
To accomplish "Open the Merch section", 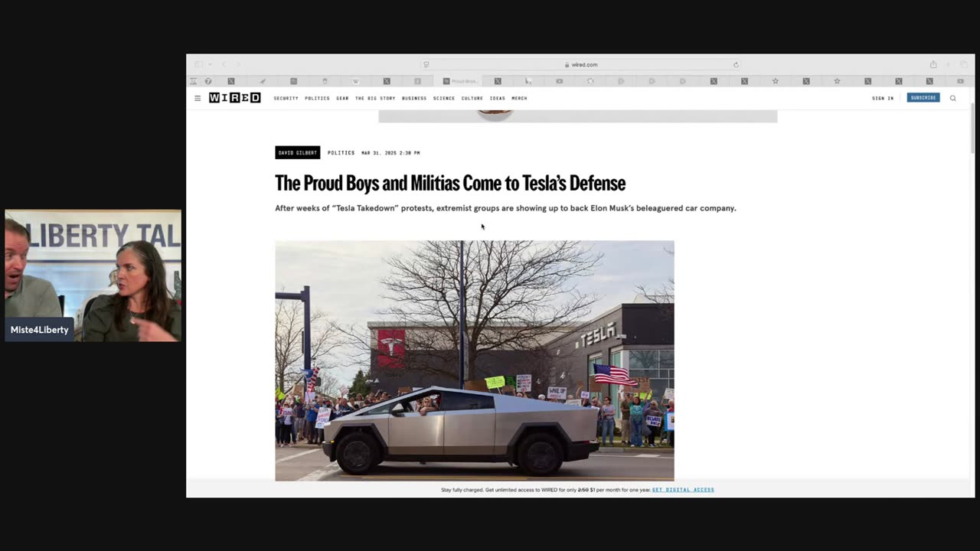I will pos(519,98).
